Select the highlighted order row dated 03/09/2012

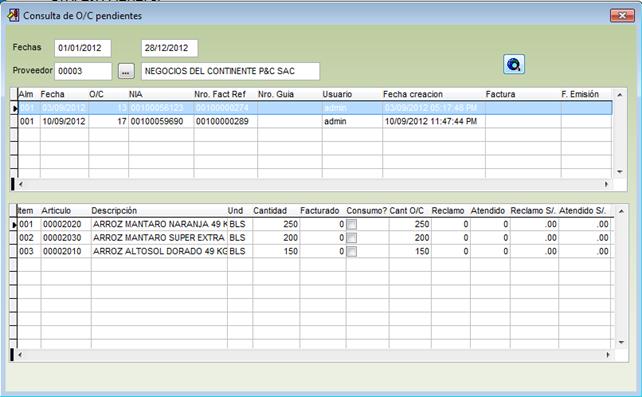314,108
